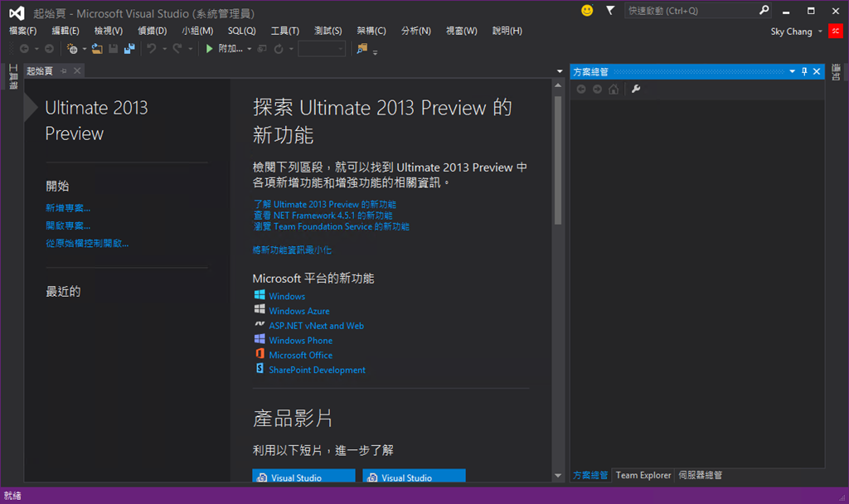This screenshot has height=504, width=849.
Task: Switch to the Team Explorer tab
Action: tap(643, 475)
